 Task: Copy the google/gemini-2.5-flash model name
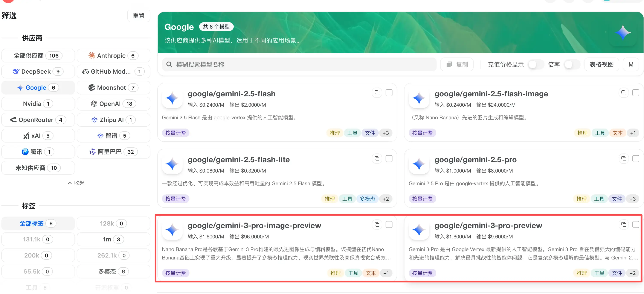tap(377, 93)
